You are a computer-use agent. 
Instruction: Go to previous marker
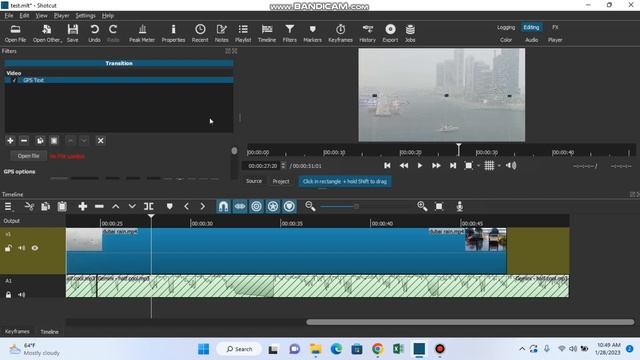coord(186,207)
